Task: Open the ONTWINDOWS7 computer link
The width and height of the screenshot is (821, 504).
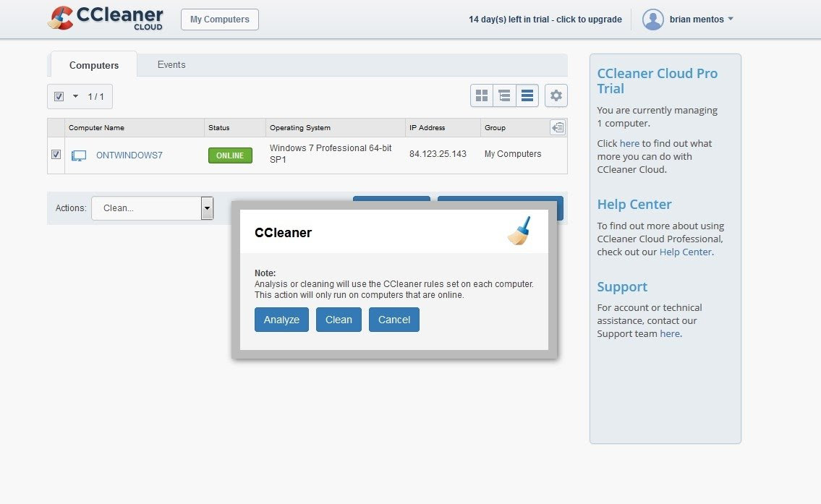Action: coord(129,155)
